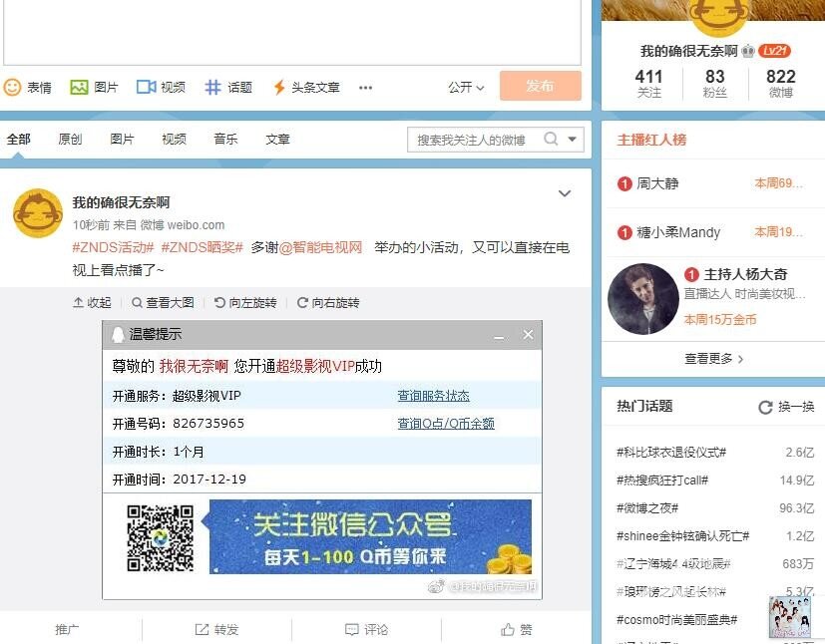The width and height of the screenshot is (825, 644).
Task: Click the "weibo.com" post source link
Action: 196,225
